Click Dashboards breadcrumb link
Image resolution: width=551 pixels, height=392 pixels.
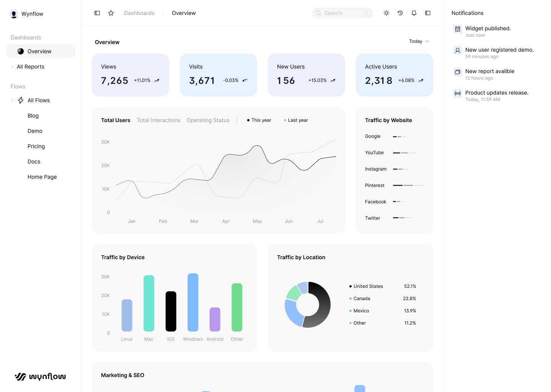[139, 13]
